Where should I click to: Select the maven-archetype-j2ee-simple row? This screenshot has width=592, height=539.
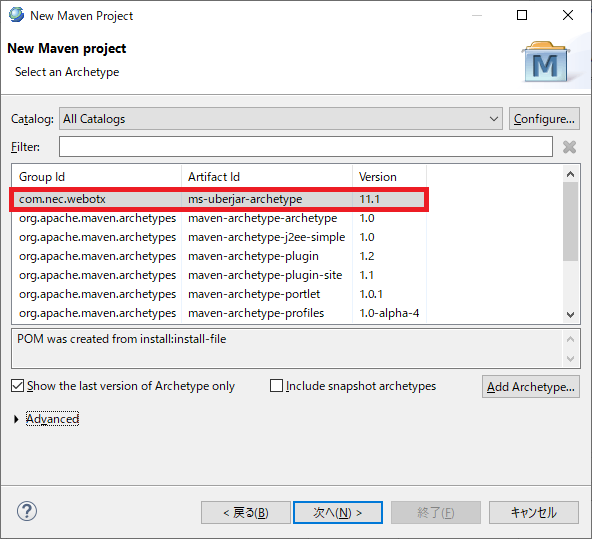click(x=219, y=237)
